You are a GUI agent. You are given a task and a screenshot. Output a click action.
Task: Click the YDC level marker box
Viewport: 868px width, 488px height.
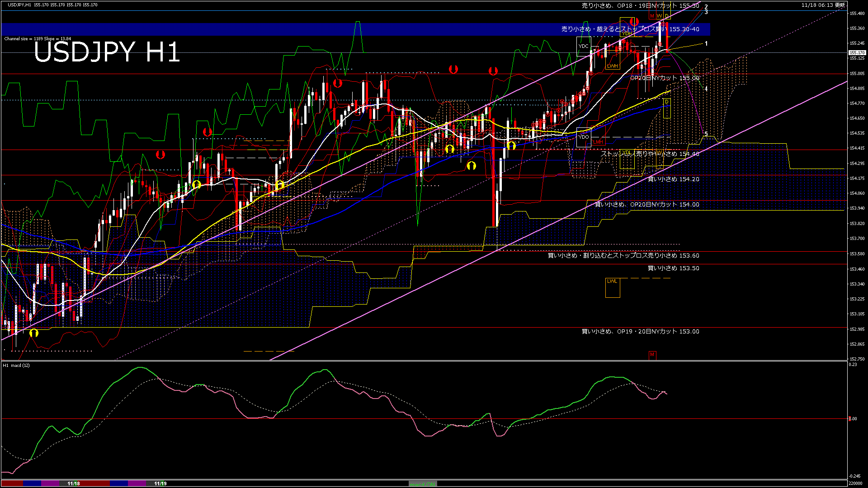pyautogui.click(x=584, y=46)
